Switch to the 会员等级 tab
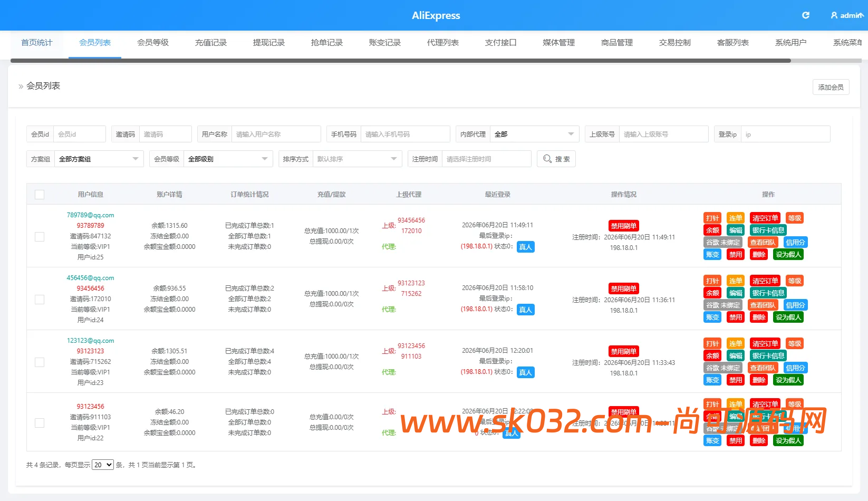Viewport: 868px width, 501px height. (153, 43)
